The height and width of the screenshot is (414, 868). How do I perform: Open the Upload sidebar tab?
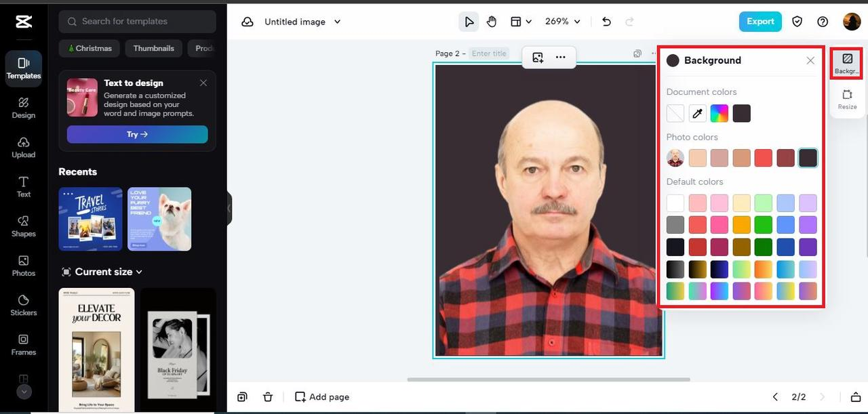[x=24, y=148]
